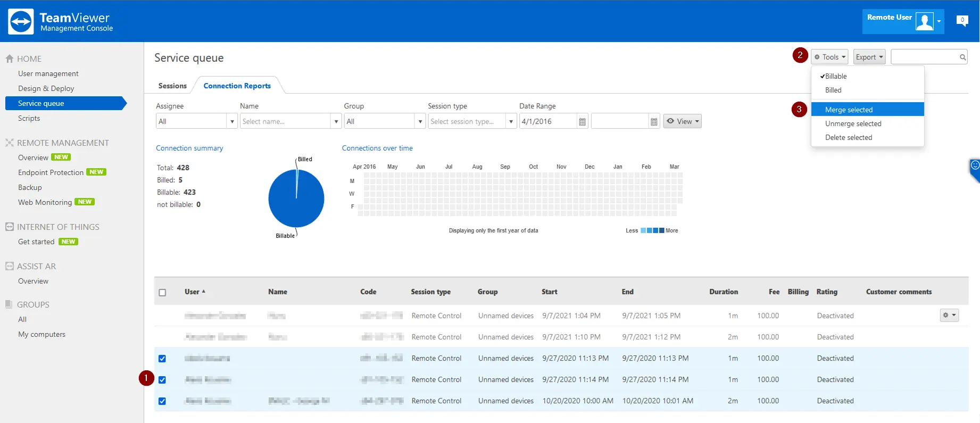This screenshot has height=423, width=980.
Task: Uncheck the 10/20/2020 10:00 AM session row
Action: [x=162, y=401]
